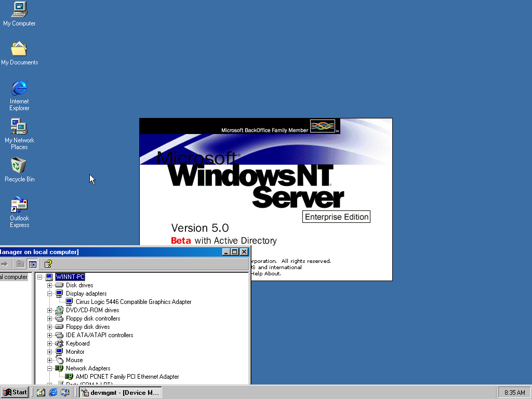Select the 'Keyboard' label in device tree
The height and width of the screenshot is (399, 532).
click(x=78, y=343)
